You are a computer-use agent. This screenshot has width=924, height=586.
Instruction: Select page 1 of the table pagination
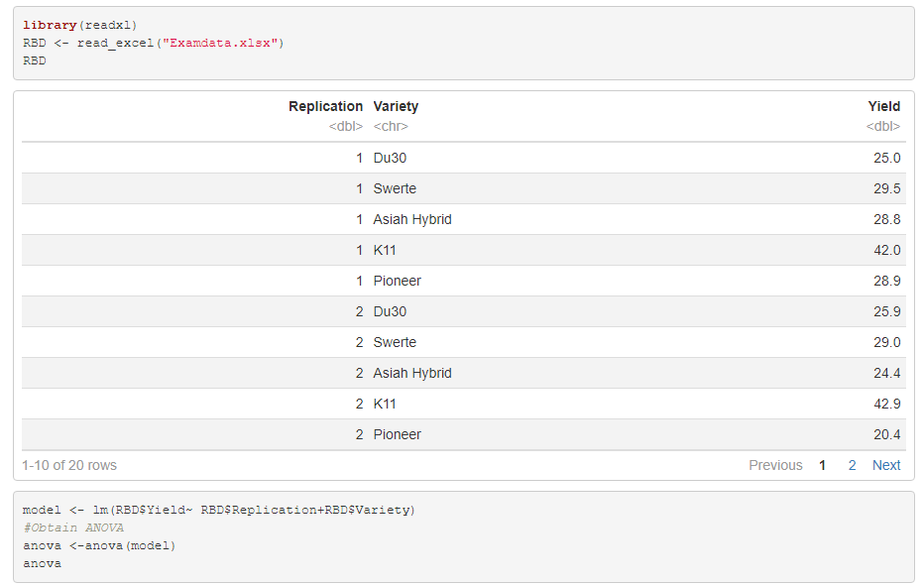pyautogui.click(x=821, y=465)
